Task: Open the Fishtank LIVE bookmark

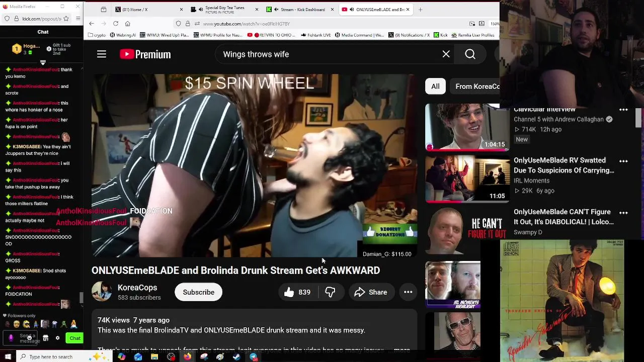Action: click(x=316, y=35)
